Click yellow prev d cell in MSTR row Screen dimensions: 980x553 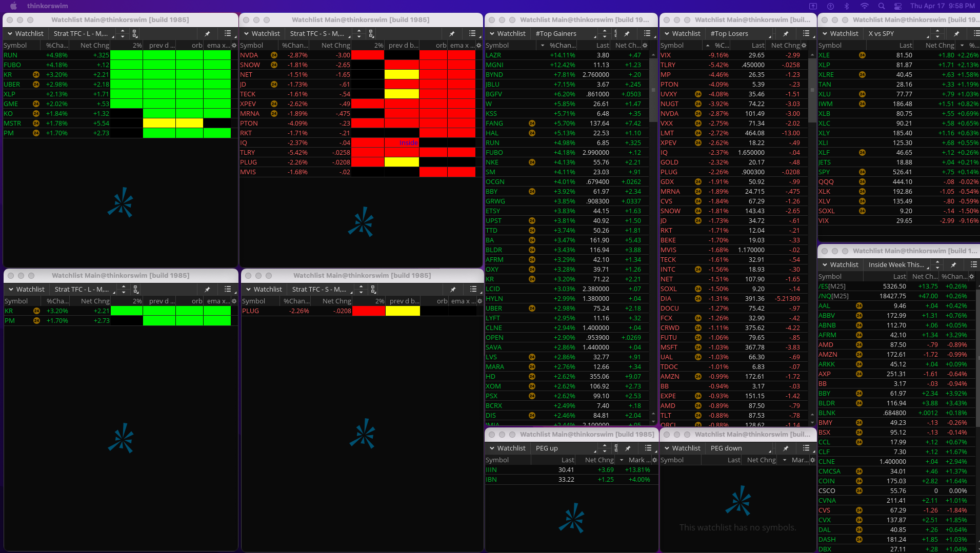(159, 124)
